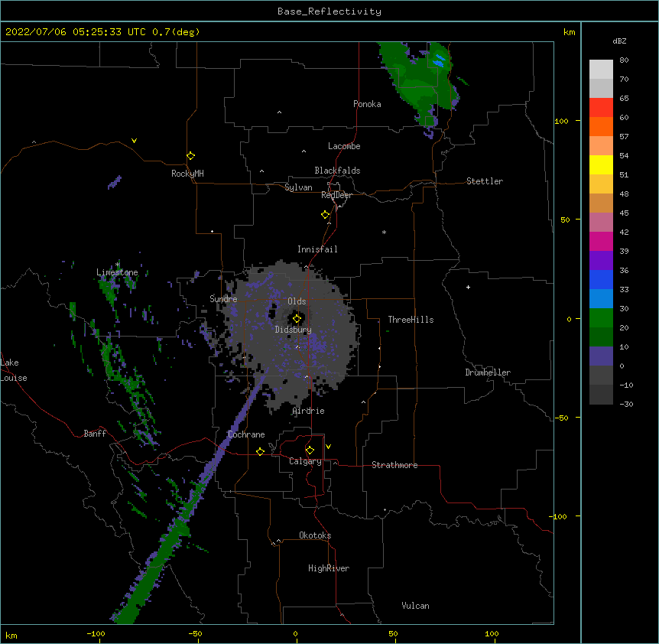Click the Ponoka label

(367, 104)
